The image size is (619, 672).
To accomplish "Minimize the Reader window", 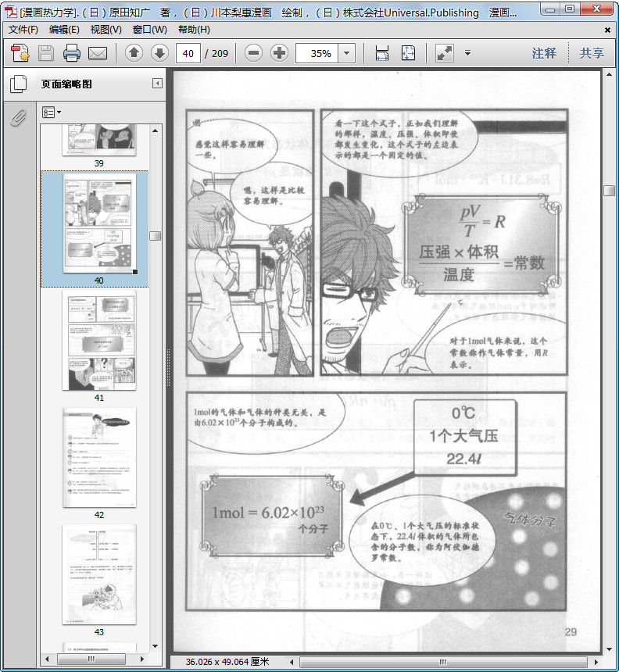I will coord(550,9).
